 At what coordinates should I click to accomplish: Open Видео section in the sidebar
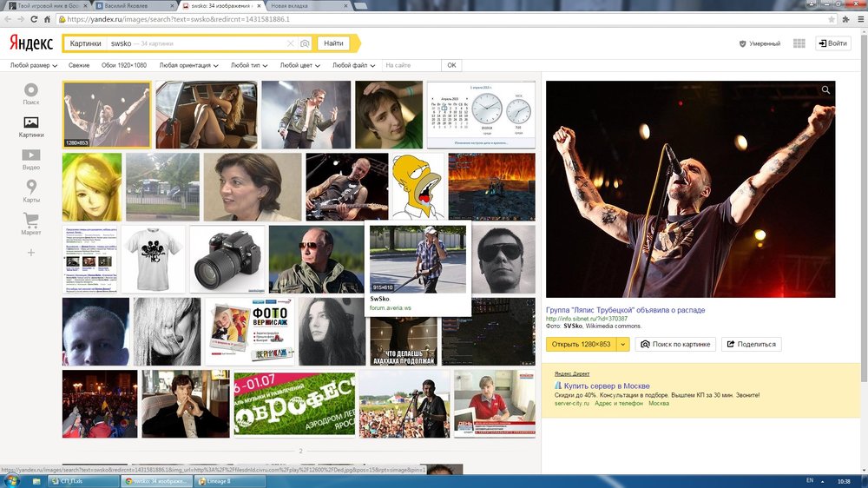(x=31, y=159)
